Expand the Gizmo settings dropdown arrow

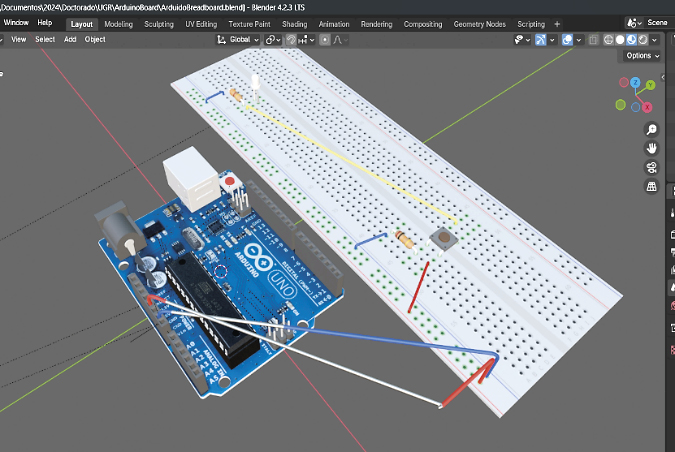(552, 40)
